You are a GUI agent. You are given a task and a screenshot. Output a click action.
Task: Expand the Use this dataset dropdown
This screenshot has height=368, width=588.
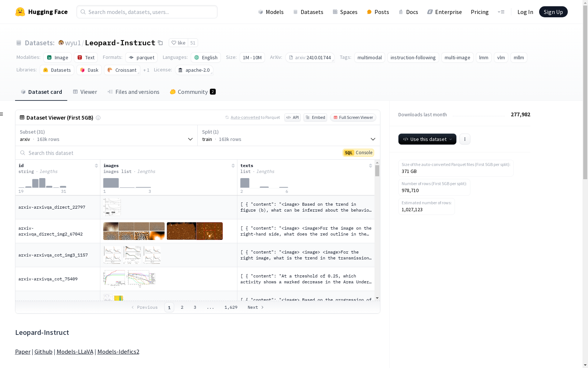(x=427, y=139)
